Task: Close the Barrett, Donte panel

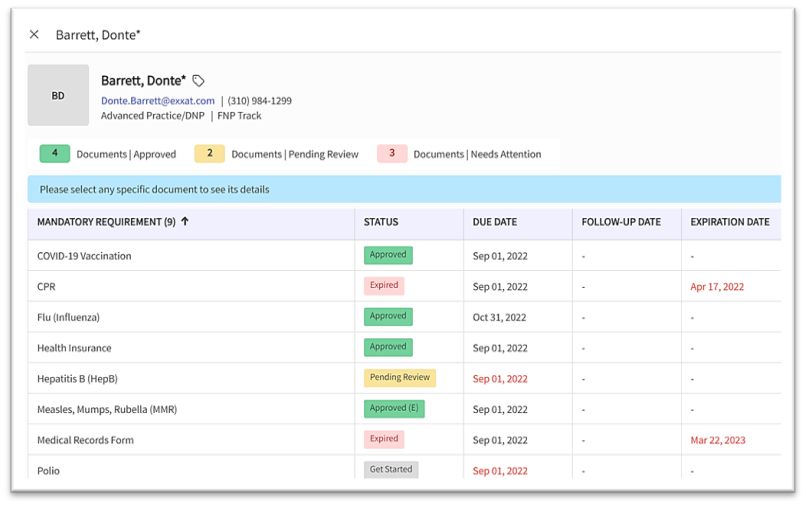Action: 34,35
